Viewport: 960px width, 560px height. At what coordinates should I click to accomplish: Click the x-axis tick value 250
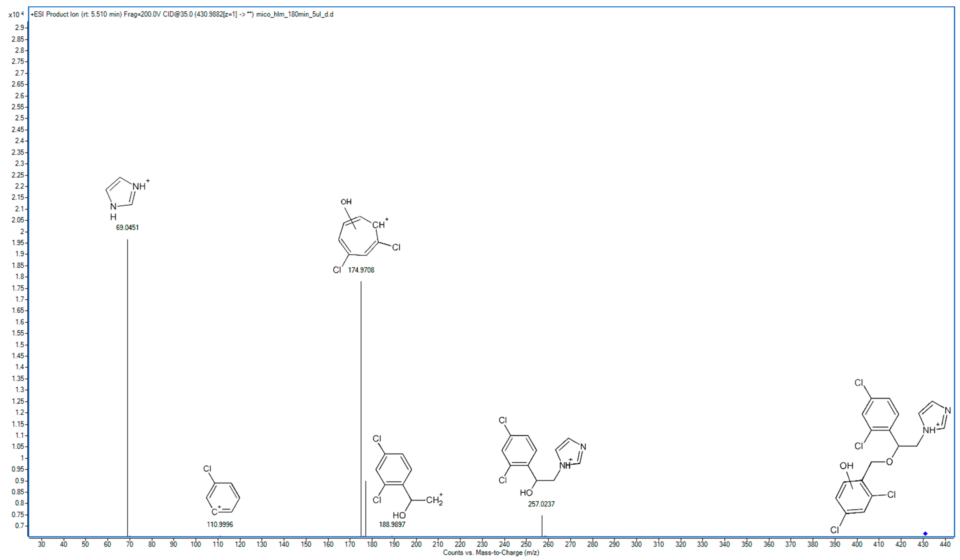(x=526, y=544)
